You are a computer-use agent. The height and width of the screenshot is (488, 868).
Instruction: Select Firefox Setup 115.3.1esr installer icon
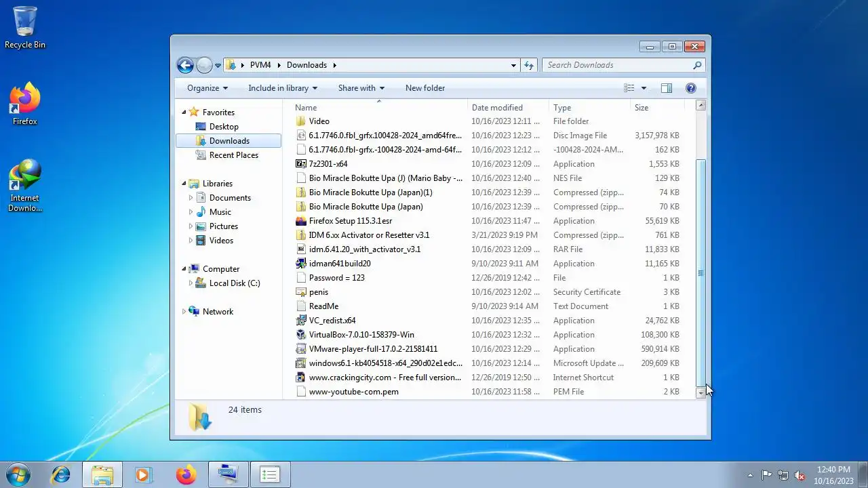point(302,221)
